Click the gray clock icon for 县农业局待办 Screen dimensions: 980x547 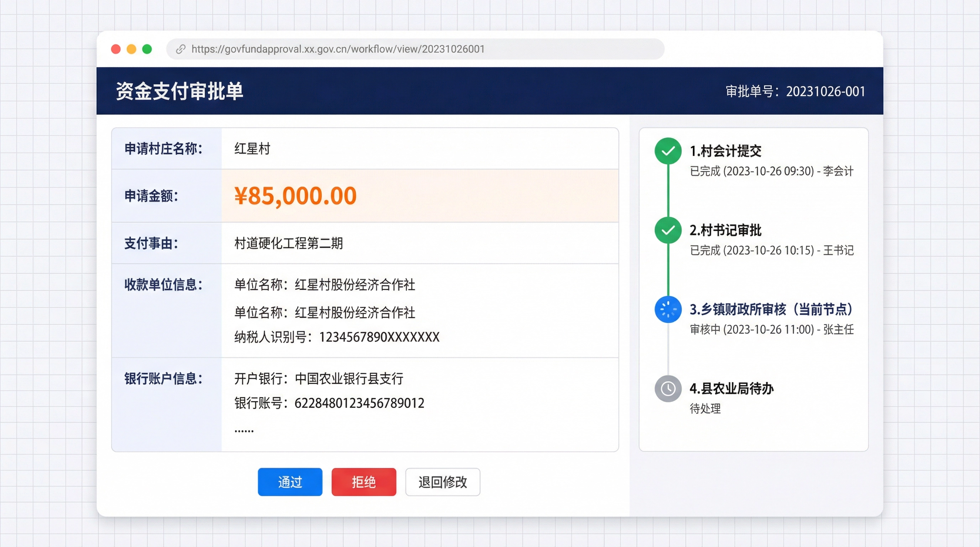[x=668, y=389]
